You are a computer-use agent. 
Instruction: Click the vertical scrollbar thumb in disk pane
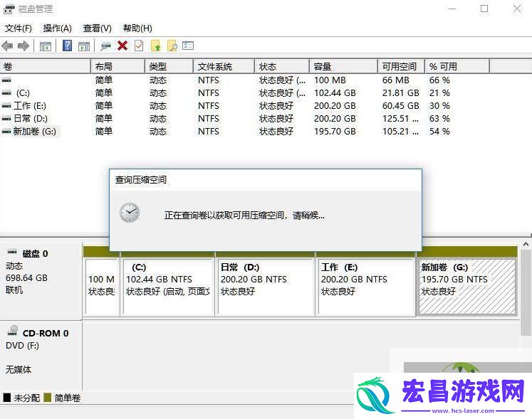[526, 293]
